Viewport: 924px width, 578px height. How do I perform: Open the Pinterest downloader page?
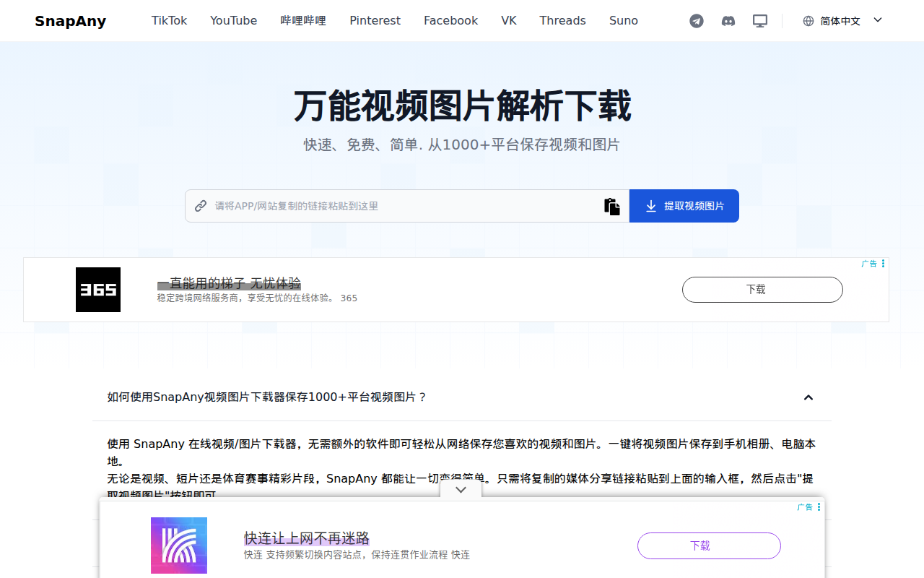tap(375, 21)
